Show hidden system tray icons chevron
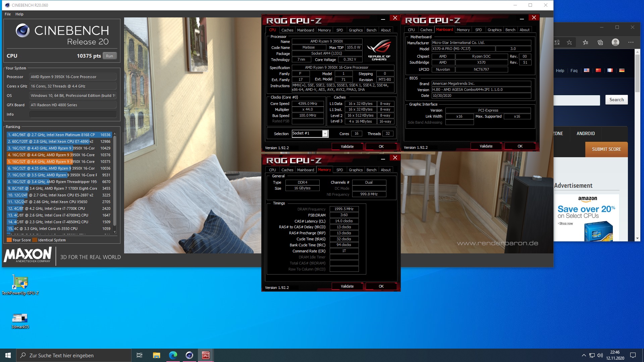Image resolution: width=644 pixels, height=362 pixels. 584,355
